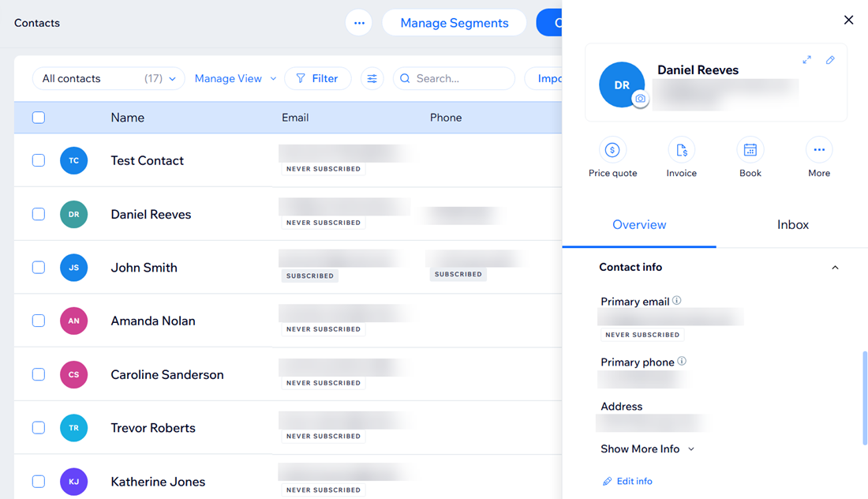The height and width of the screenshot is (499, 868).
Task: Open the Trevor Roberts contact name
Action: tap(153, 428)
